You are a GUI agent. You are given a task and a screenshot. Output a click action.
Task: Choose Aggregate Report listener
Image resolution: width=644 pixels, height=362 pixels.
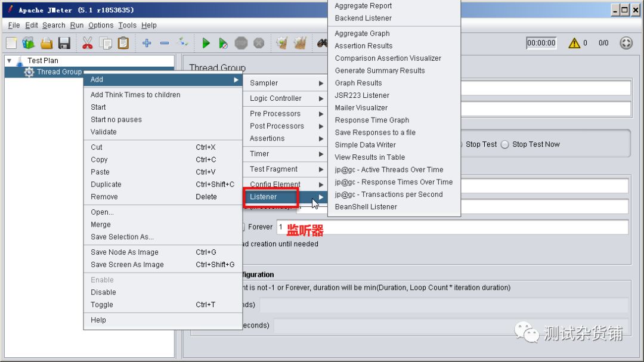click(x=394, y=6)
